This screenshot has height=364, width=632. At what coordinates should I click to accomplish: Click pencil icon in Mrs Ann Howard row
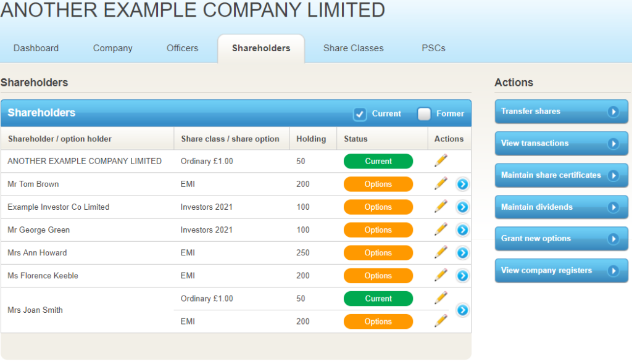pos(441,252)
